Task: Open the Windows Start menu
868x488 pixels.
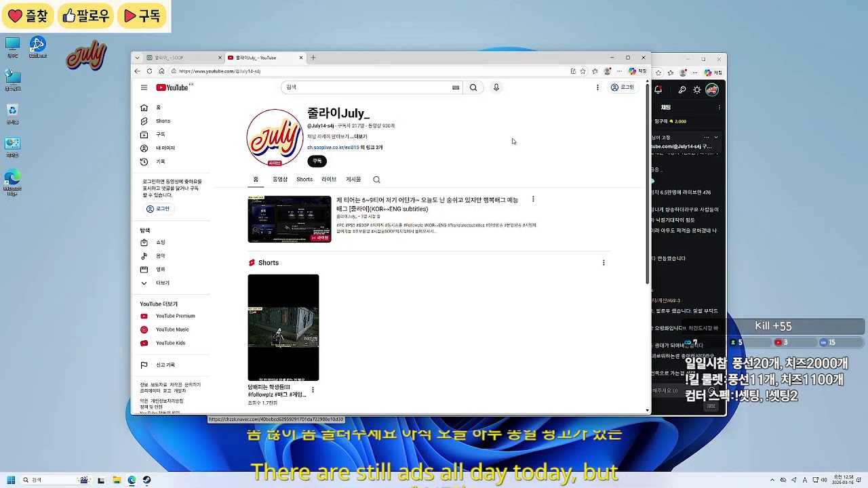Action: pos(11,480)
